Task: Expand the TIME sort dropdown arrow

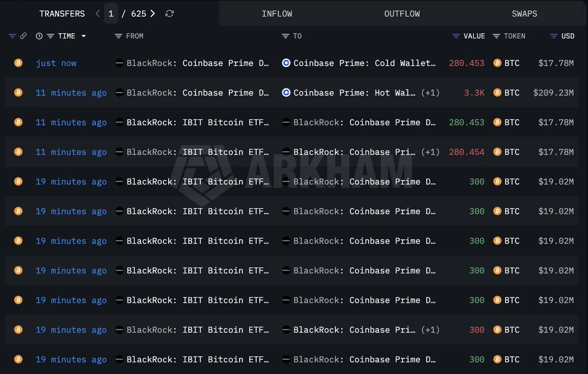Action: pos(83,36)
